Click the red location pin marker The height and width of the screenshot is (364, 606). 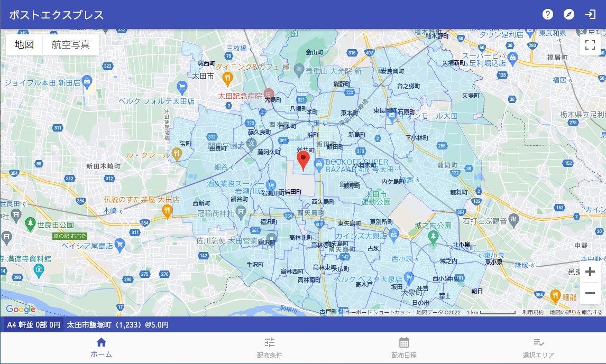303,161
